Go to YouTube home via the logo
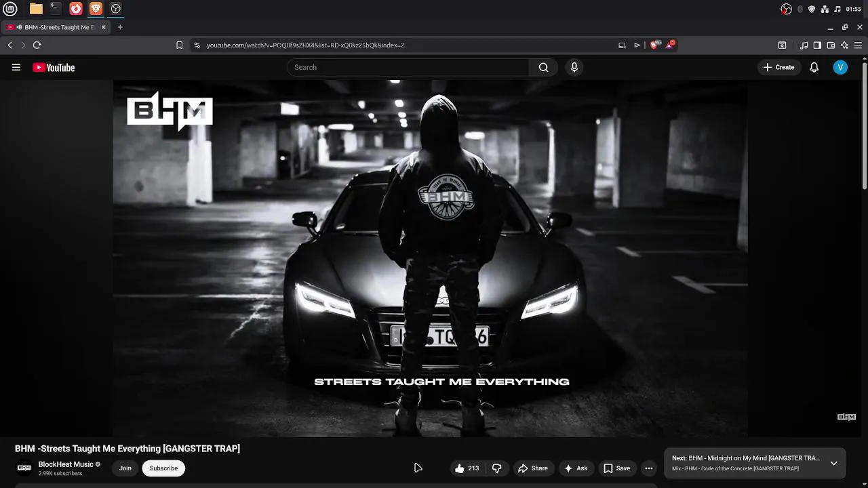 [54, 67]
